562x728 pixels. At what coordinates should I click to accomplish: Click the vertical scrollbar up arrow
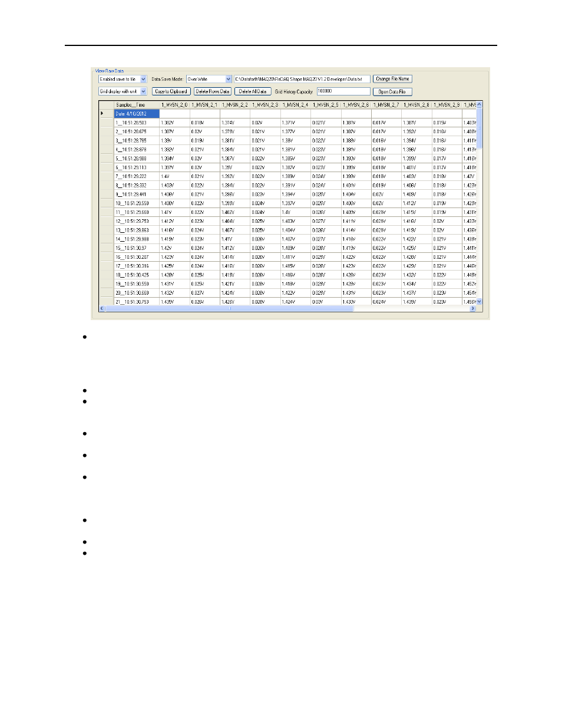click(479, 104)
